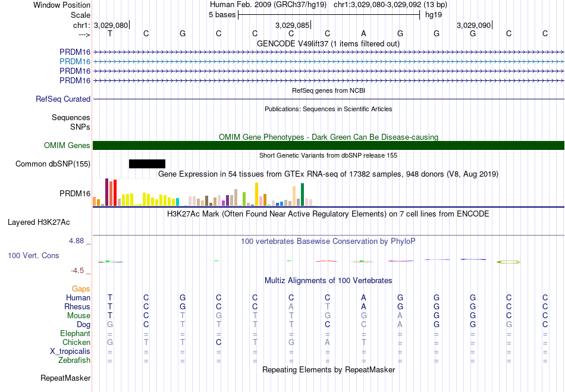
Task: Click the dark green OMIM gene bar
Action: pyautogui.click(x=328, y=145)
